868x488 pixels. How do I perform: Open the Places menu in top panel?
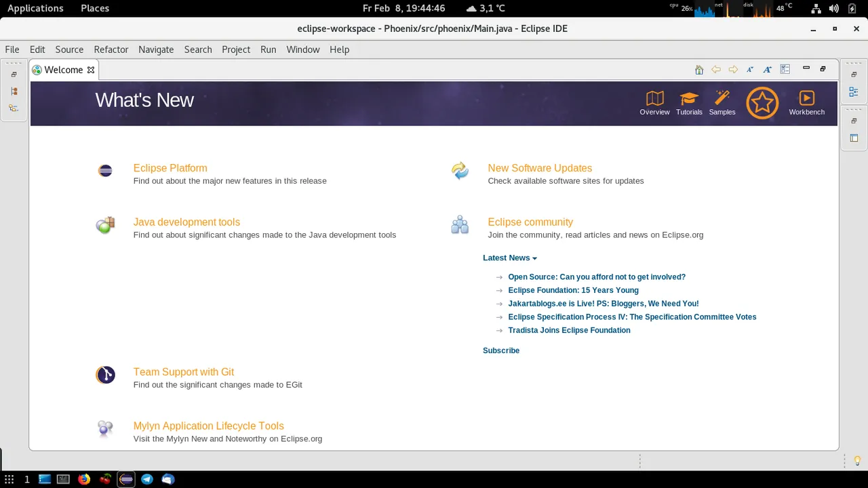tap(95, 8)
